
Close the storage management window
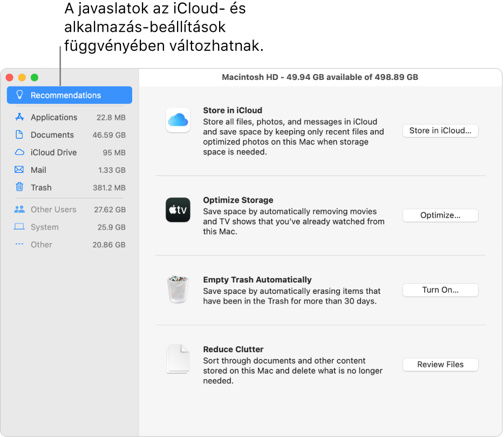pos(9,78)
